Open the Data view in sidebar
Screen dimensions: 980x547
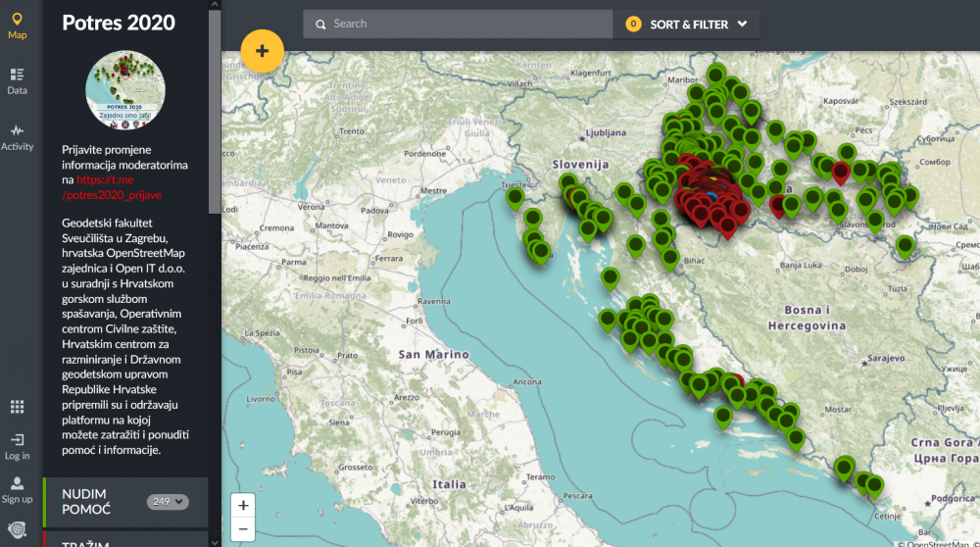[17, 82]
